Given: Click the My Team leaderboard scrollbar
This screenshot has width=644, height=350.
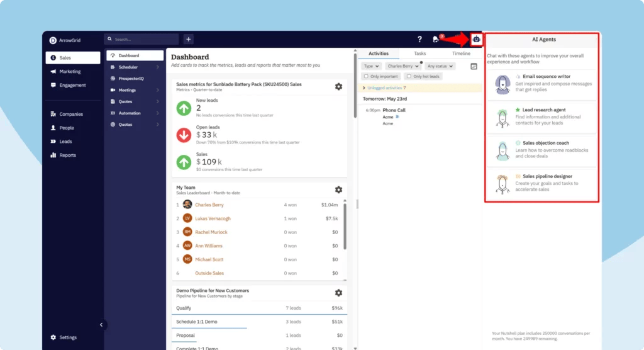Looking at the screenshot, I should pyautogui.click(x=345, y=226).
